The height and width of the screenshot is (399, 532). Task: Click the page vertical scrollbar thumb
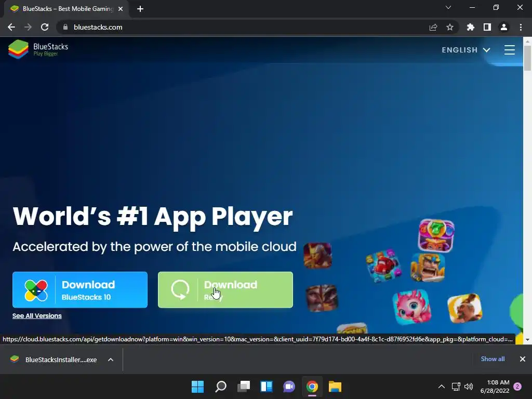(x=527, y=58)
